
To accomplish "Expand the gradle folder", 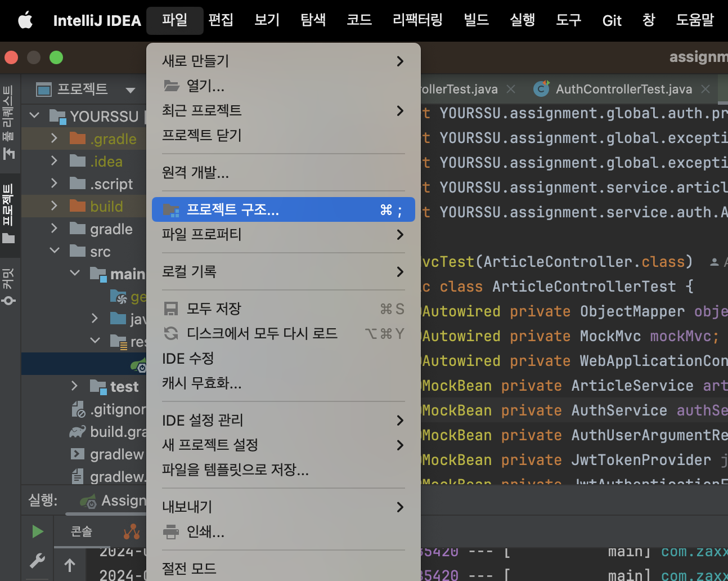I will tap(54, 229).
